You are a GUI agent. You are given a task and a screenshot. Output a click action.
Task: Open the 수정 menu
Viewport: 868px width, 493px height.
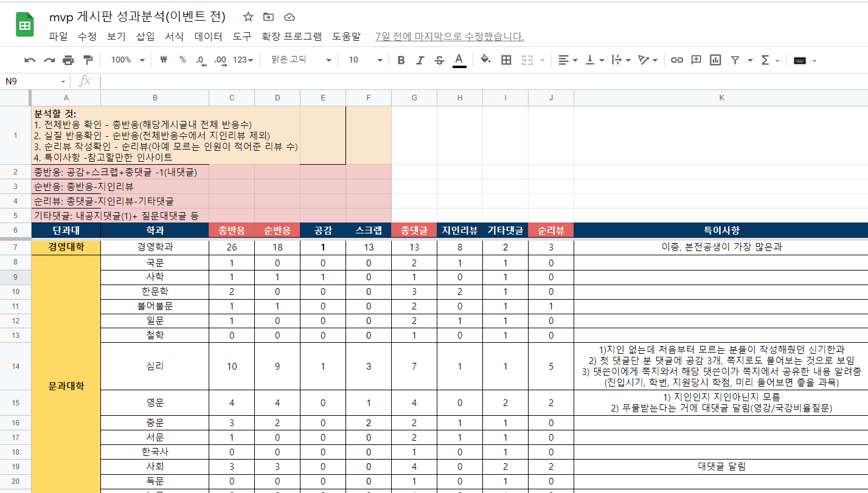tap(87, 36)
